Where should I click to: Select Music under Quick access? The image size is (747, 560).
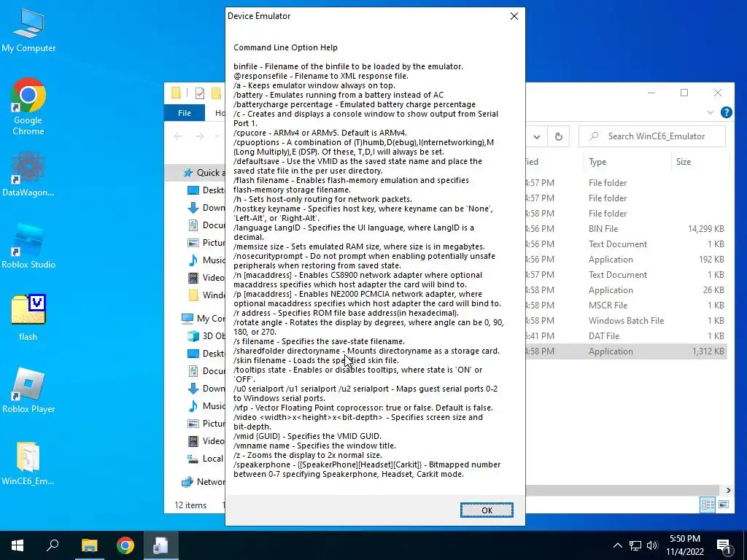206,260
